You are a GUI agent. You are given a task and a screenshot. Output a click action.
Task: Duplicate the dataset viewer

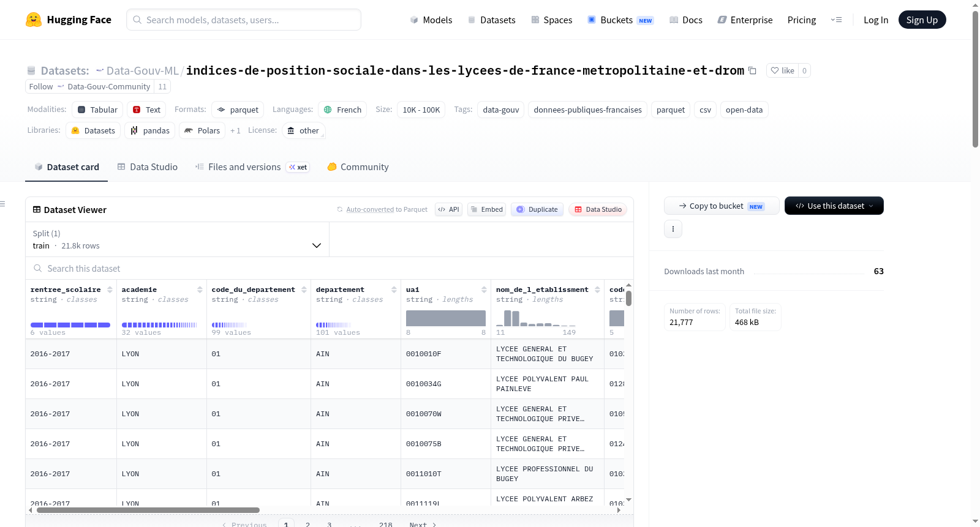tap(537, 209)
